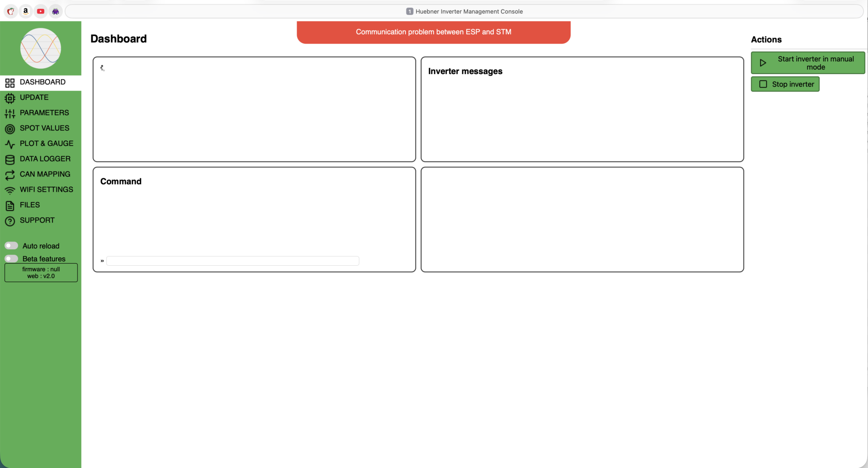Open the YouTube bookmark icon in browser

point(41,11)
